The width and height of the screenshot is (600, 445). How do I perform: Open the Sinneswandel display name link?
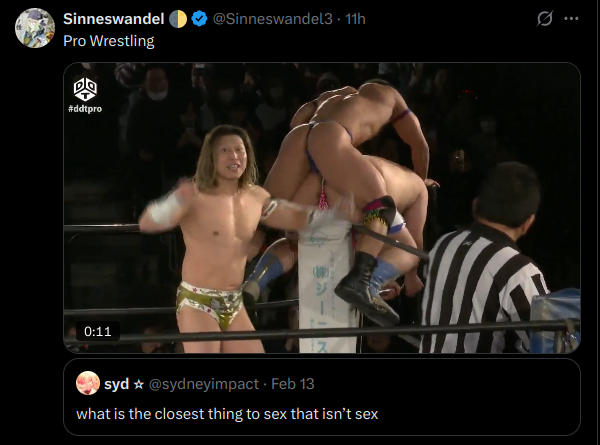[114, 19]
